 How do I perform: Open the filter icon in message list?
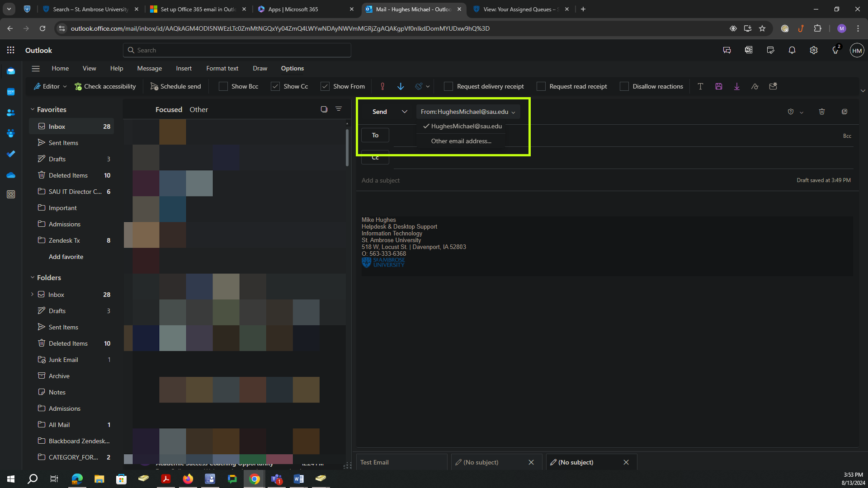tap(339, 109)
